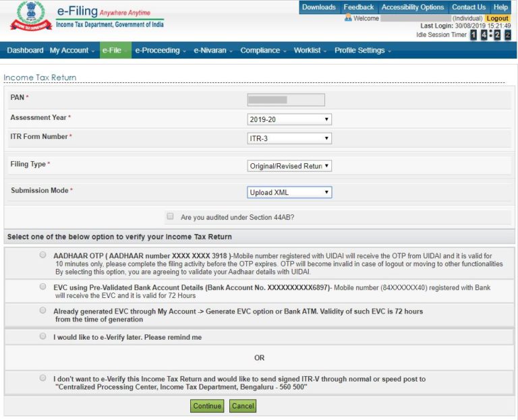This screenshot has height=420, width=518.
Task: Expand the Submission Mode dropdown
Action: tap(289, 192)
